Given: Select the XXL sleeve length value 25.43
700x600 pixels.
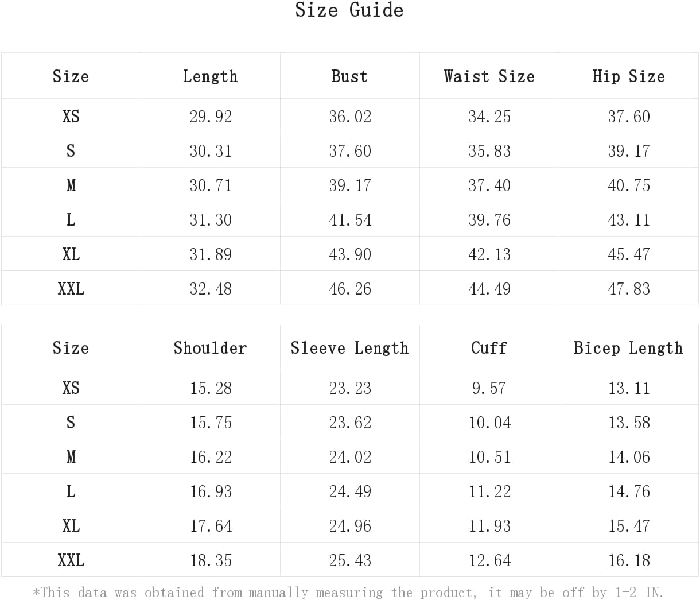Looking at the screenshot, I should pos(350,560).
